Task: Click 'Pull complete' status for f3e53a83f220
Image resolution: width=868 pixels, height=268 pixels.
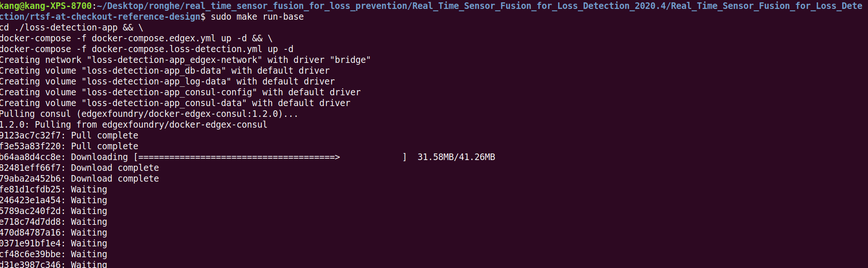Action: coord(104,146)
